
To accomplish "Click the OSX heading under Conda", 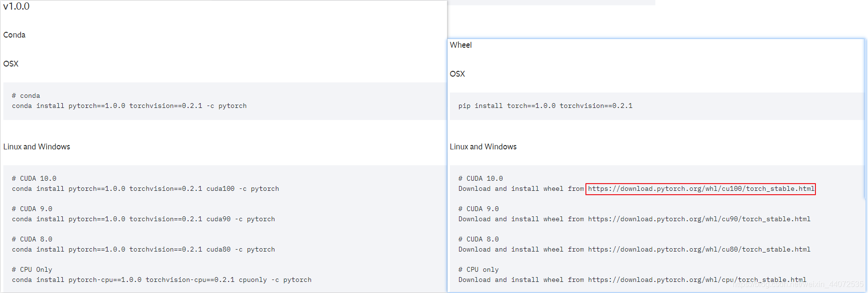I will [11, 64].
